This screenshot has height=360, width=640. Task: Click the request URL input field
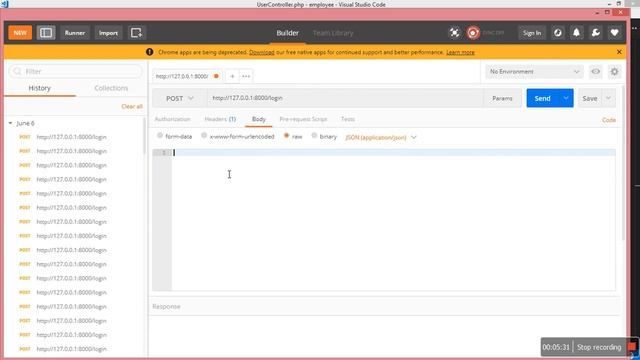(345, 98)
